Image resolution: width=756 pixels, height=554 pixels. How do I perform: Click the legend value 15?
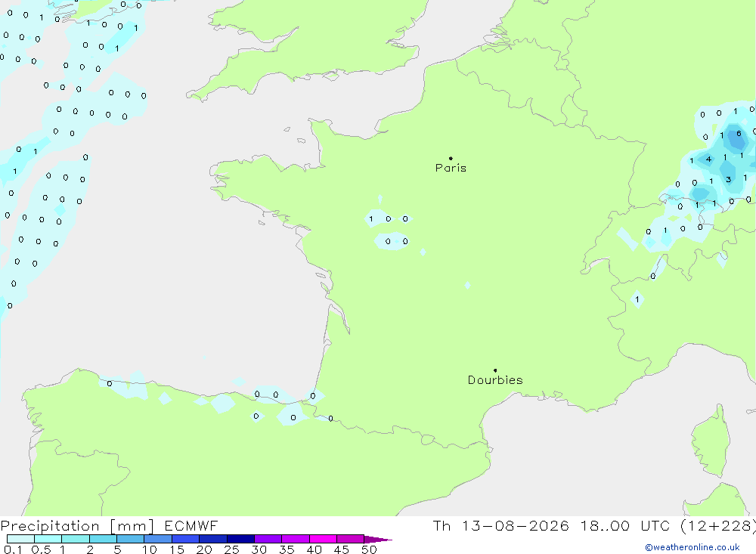coord(177,549)
